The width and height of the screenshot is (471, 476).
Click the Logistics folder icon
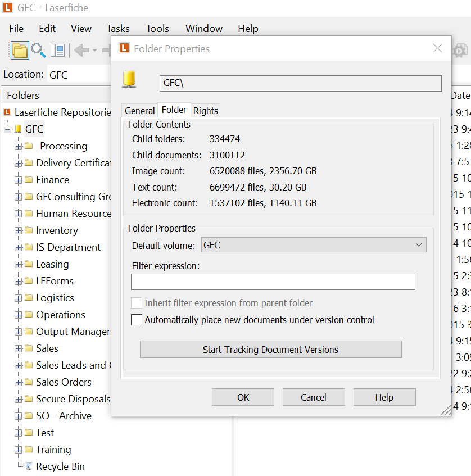pyautogui.click(x=29, y=297)
